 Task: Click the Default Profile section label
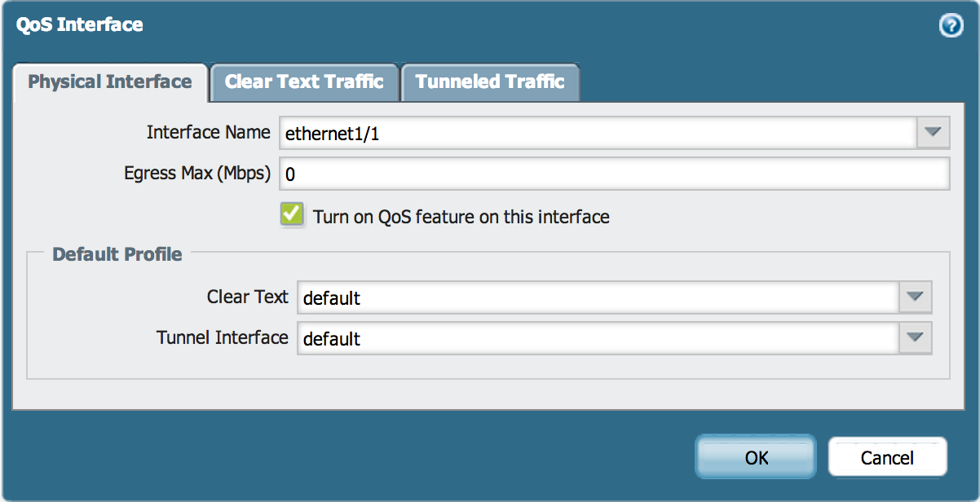(116, 253)
